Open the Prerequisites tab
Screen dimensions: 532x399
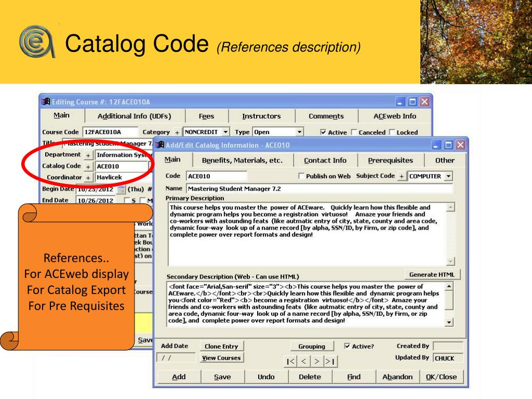(391, 160)
